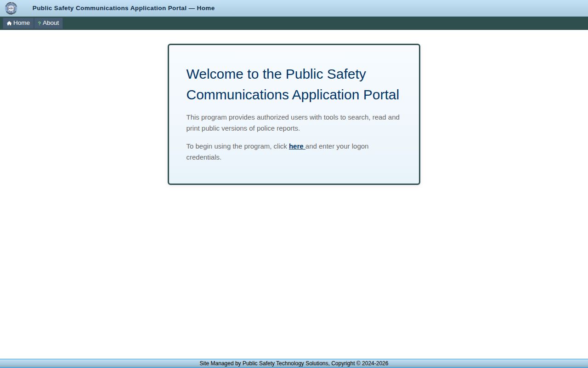Select the welcome heading text
This screenshot has height=368, width=588.
[293, 84]
